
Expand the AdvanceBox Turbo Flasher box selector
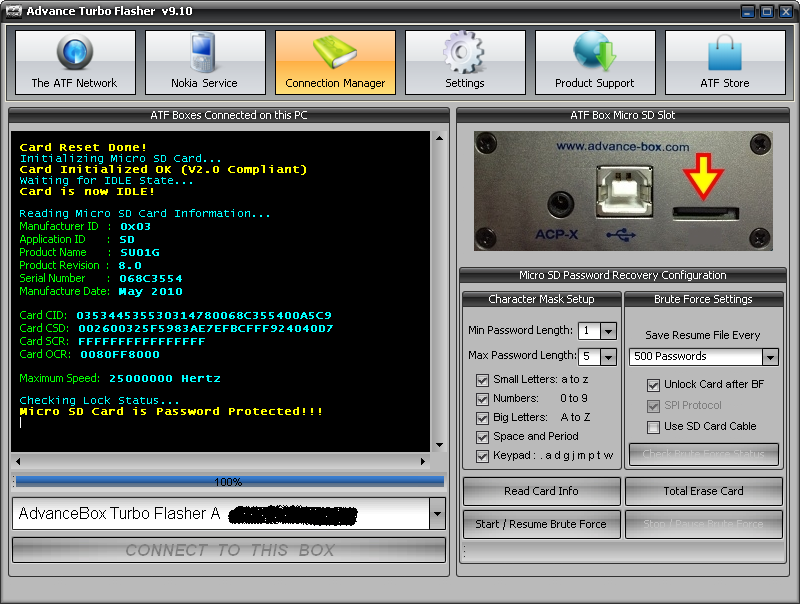437,514
